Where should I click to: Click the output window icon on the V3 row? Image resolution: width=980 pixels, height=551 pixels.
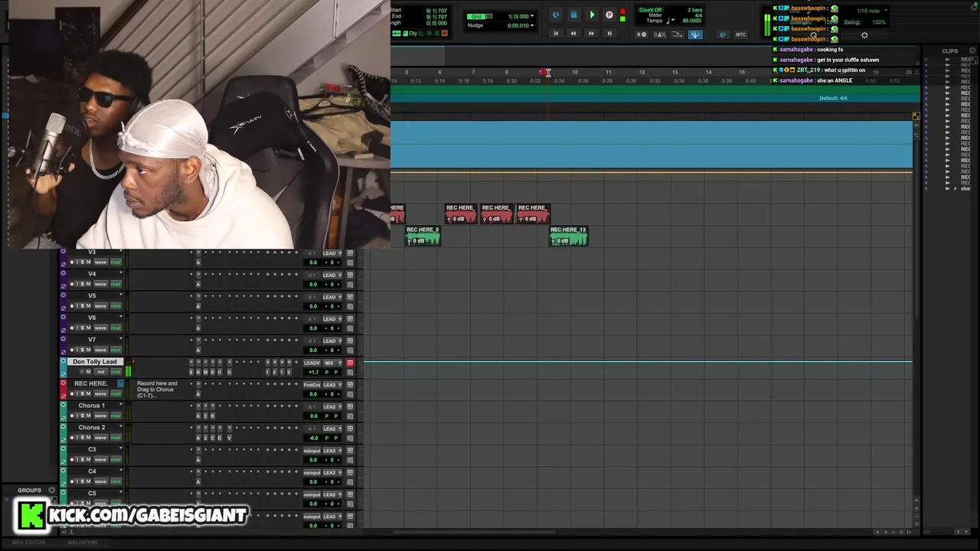click(x=350, y=253)
